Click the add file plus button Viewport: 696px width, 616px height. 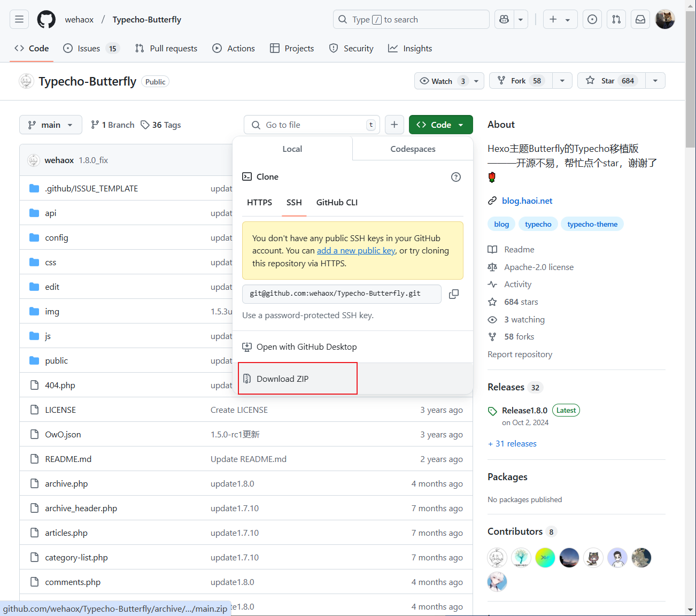pyautogui.click(x=394, y=125)
